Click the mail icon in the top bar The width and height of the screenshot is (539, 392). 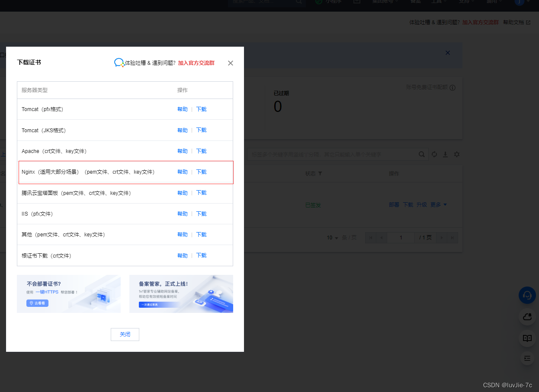(x=357, y=2)
